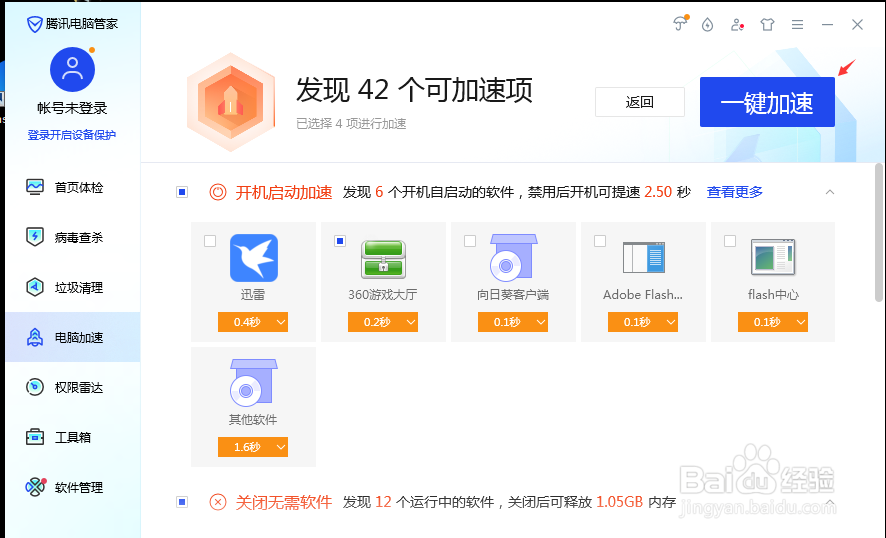Toggle the 关闭无需软件 section checkbox
This screenshot has height=538, width=886.
click(x=182, y=502)
